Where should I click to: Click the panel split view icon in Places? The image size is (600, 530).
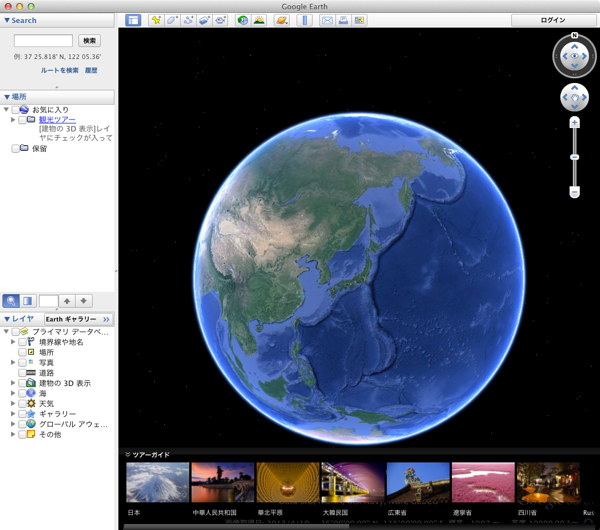[x=28, y=301]
